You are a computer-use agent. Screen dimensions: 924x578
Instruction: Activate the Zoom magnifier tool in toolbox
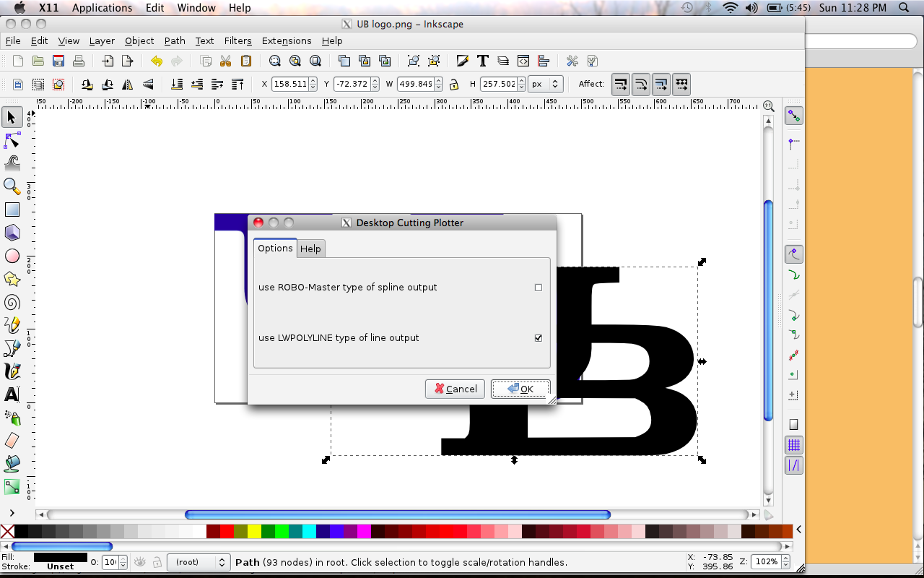(x=12, y=186)
